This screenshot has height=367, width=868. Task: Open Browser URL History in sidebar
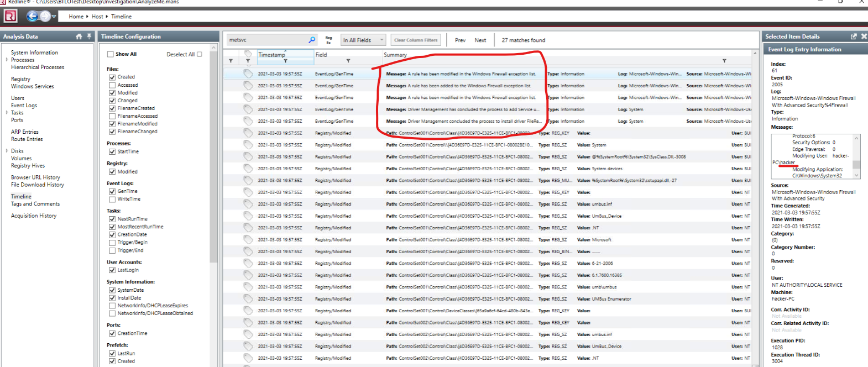(35, 177)
